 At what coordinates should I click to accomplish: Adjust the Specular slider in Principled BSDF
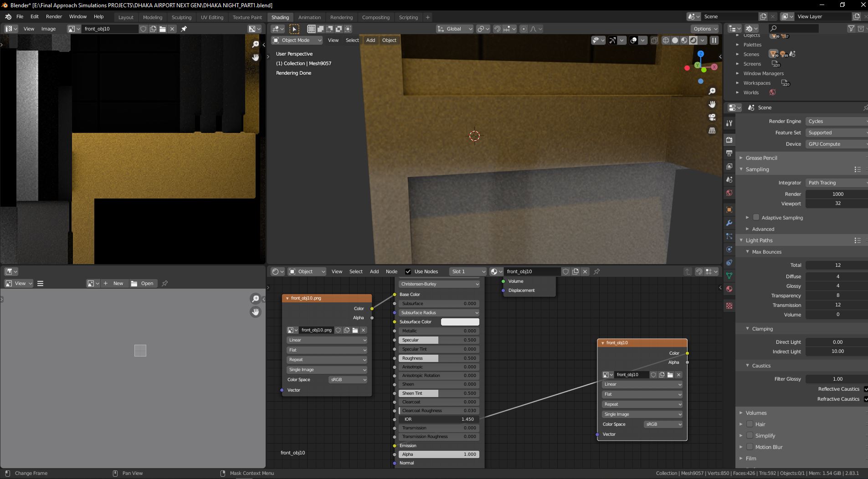(439, 340)
